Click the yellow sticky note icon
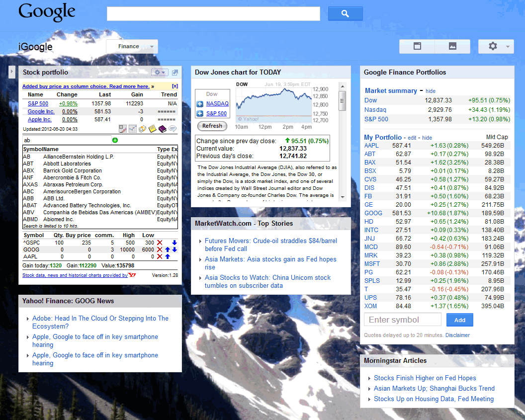 pyautogui.click(x=153, y=129)
